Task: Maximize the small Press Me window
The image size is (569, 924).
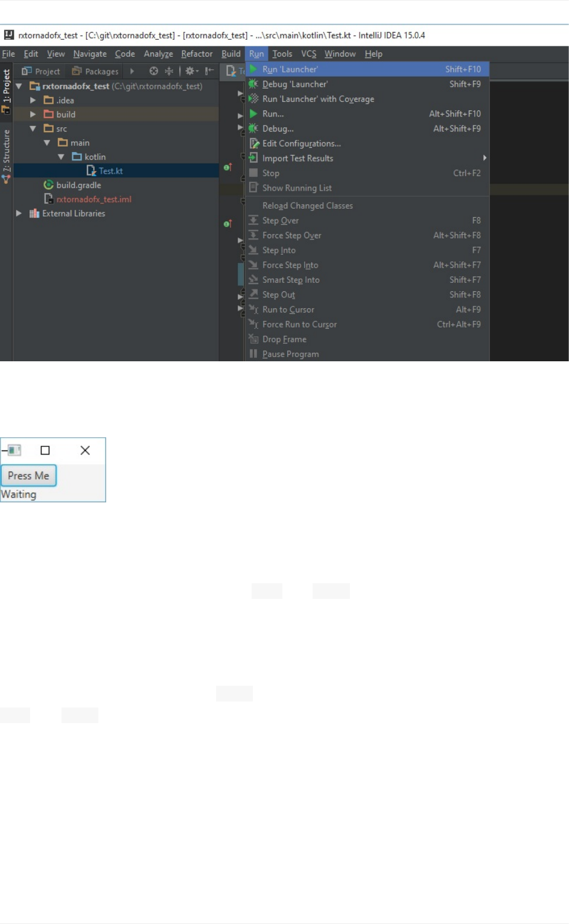Action: (45, 451)
